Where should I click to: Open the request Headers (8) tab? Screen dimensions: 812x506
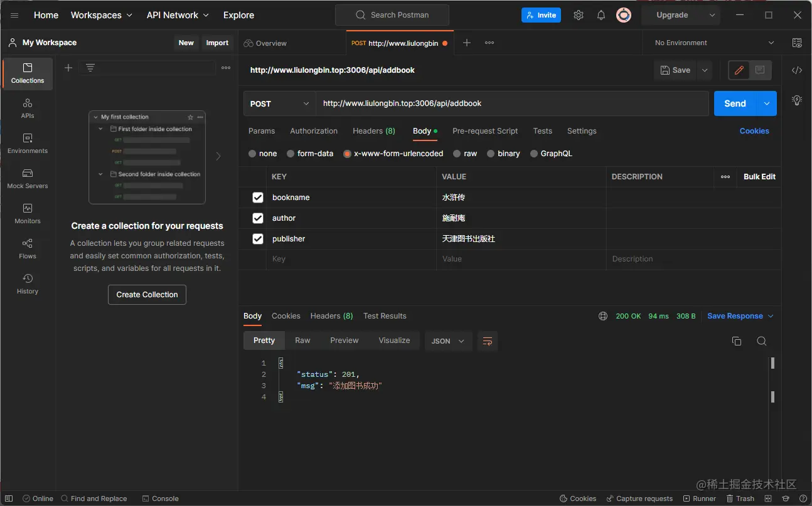(x=374, y=131)
